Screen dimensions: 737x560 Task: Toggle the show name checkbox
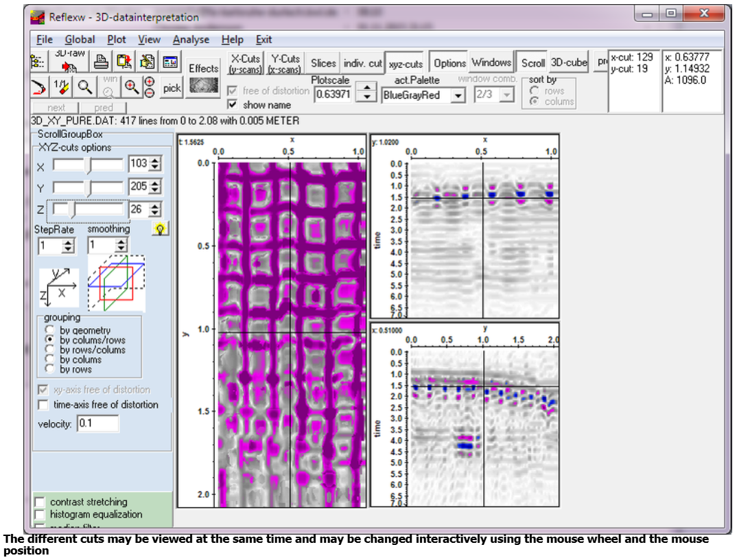pos(233,105)
